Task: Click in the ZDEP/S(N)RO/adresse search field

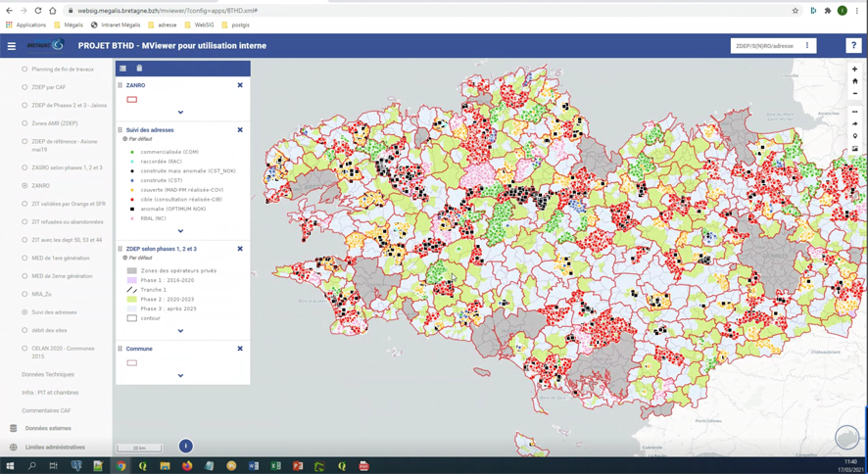Action: (x=765, y=46)
